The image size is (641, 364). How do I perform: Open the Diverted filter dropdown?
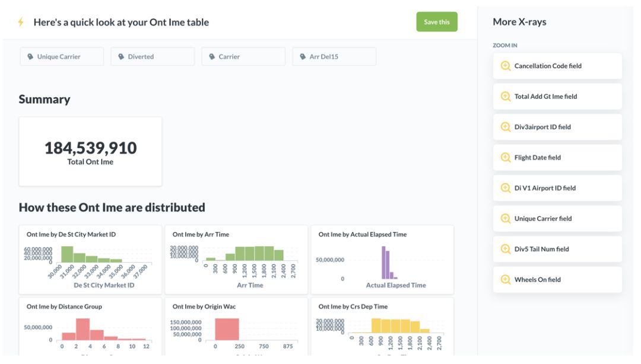153,57
